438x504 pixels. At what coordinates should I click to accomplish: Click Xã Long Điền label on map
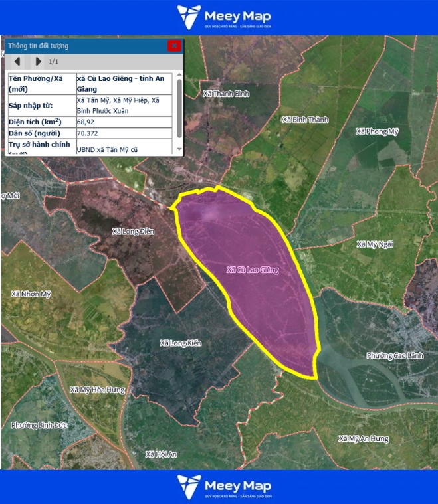coord(133,231)
